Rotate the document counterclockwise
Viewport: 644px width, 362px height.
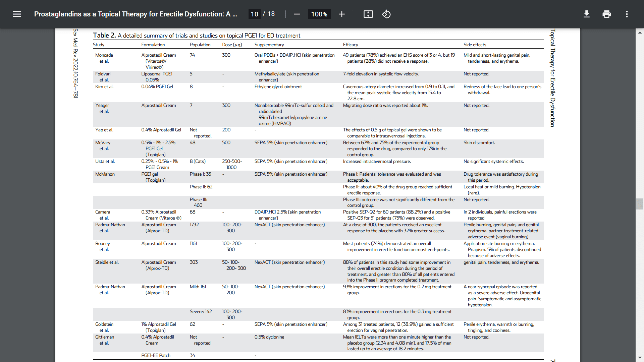(386, 14)
